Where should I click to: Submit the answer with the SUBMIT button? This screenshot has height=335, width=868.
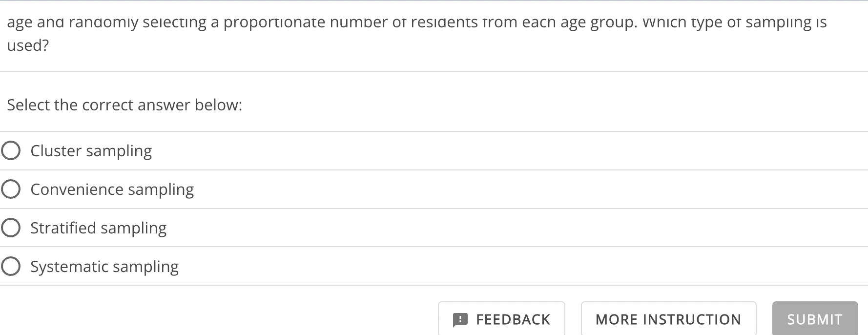click(x=815, y=319)
